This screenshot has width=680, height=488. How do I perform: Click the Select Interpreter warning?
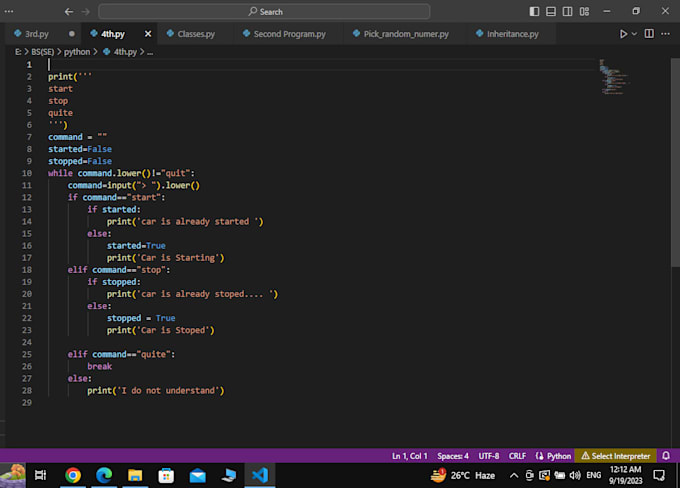pyautogui.click(x=615, y=456)
